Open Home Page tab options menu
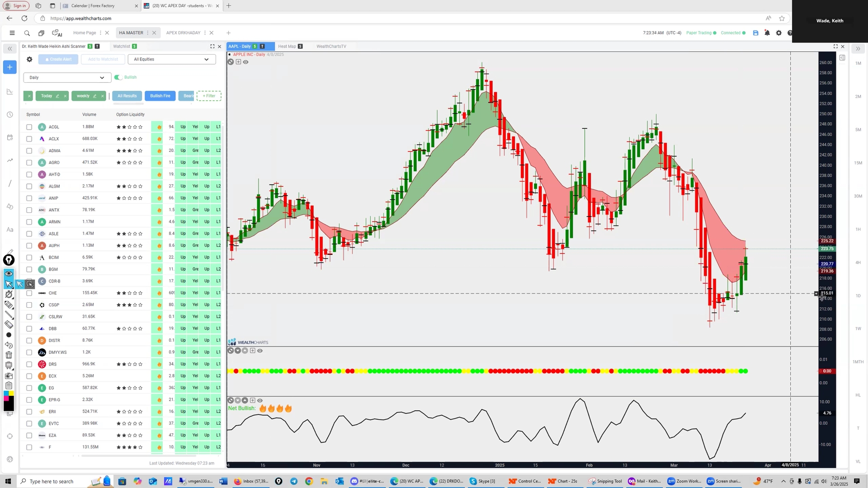The width and height of the screenshot is (868, 488). (x=100, y=33)
